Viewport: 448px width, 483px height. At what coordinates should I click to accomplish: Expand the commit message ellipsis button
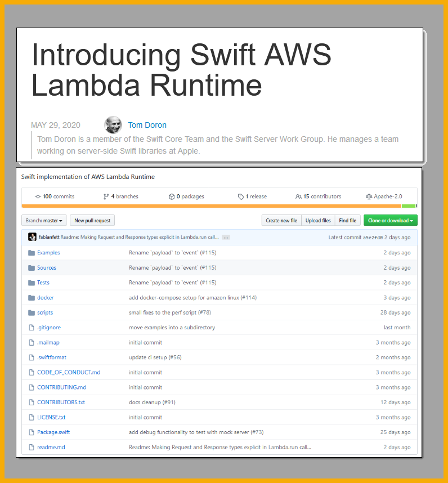[226, 238]
